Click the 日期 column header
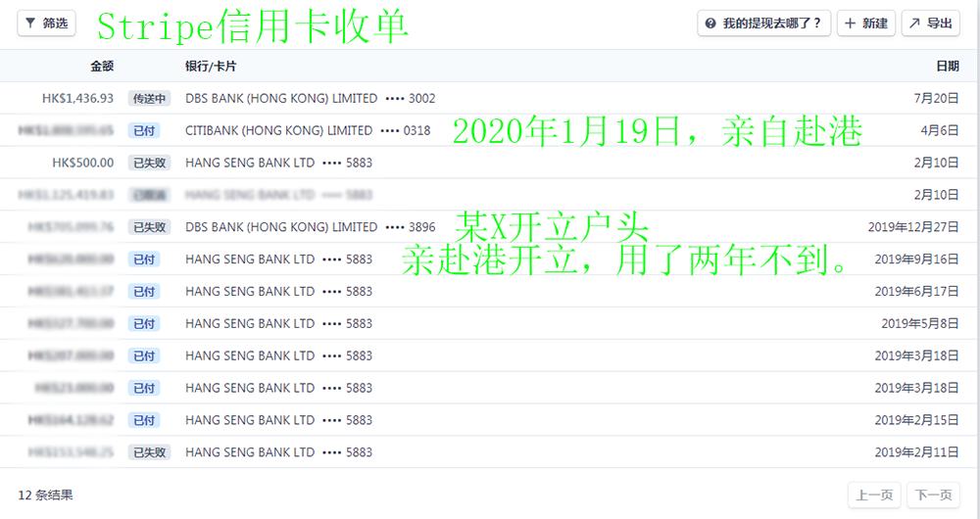 point(948,67)
